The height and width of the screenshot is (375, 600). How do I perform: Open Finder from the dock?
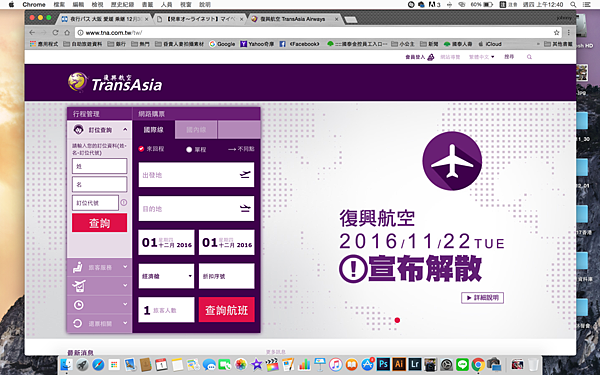[x=67, y=364]
